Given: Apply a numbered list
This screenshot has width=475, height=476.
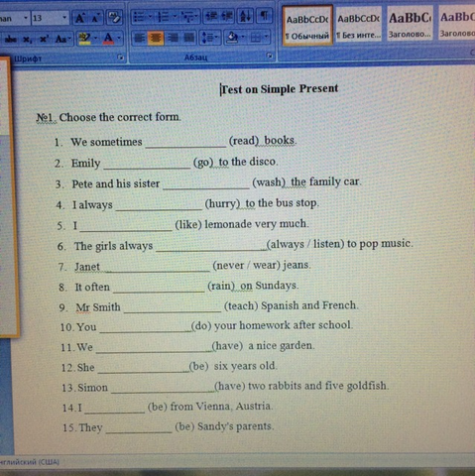Looking at the screenshot, I should point(166,16).
